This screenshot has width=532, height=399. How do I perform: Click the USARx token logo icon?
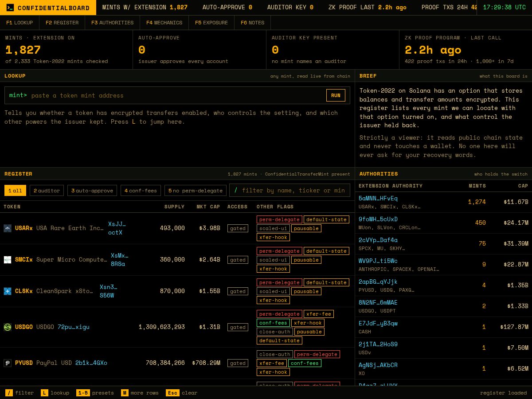pyautogui.click(x=8, y=228)
